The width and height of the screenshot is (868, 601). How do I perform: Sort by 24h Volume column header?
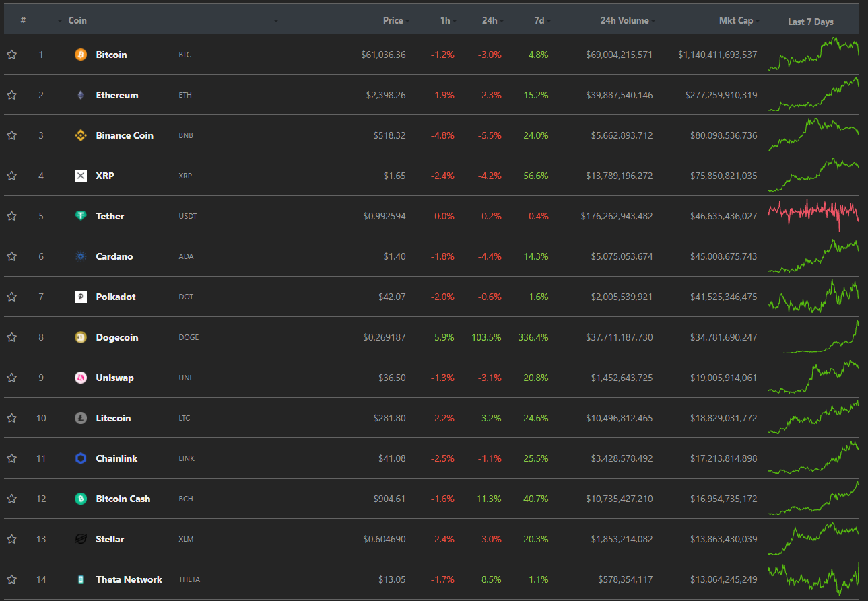[624, 20]
